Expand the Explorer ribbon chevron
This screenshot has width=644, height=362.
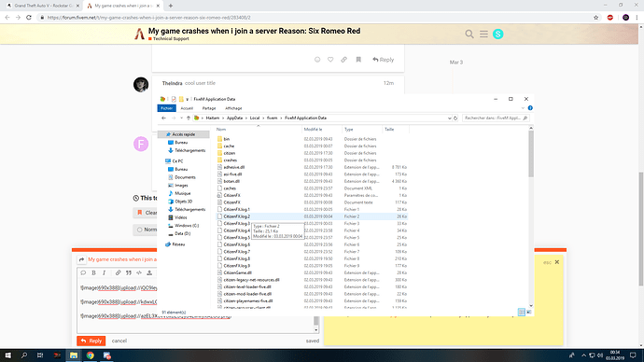click(x=523, y=108)
